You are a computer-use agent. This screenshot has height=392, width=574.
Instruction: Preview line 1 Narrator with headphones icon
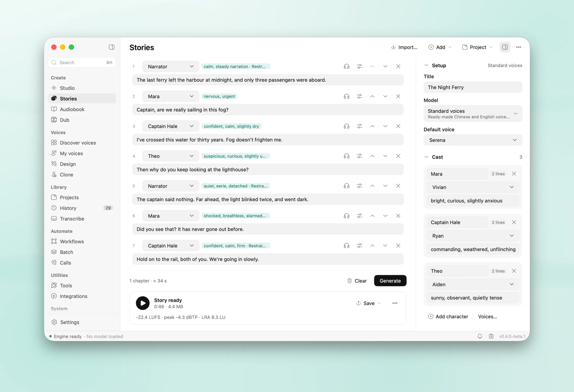coord(347,66)
